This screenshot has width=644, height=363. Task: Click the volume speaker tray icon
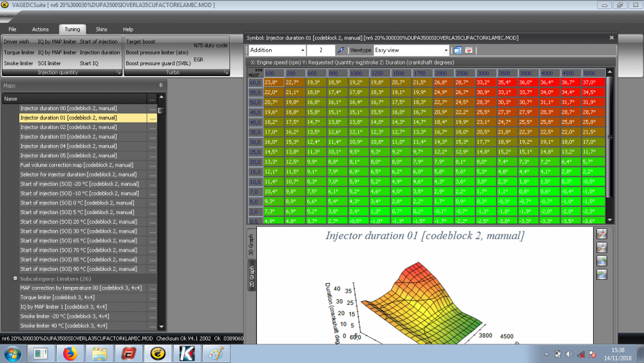pyautogui.click(x=569, y=354)
